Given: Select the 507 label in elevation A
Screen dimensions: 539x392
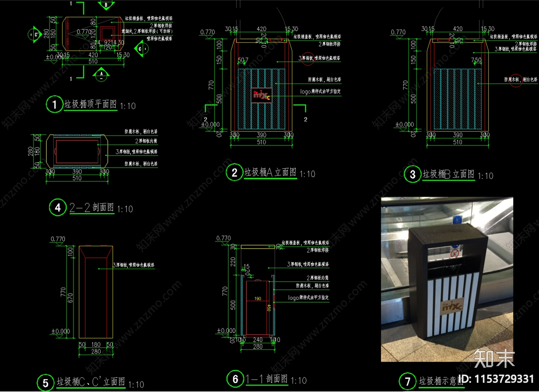Looking at the screenshot, I should click(x=243, y=60).
